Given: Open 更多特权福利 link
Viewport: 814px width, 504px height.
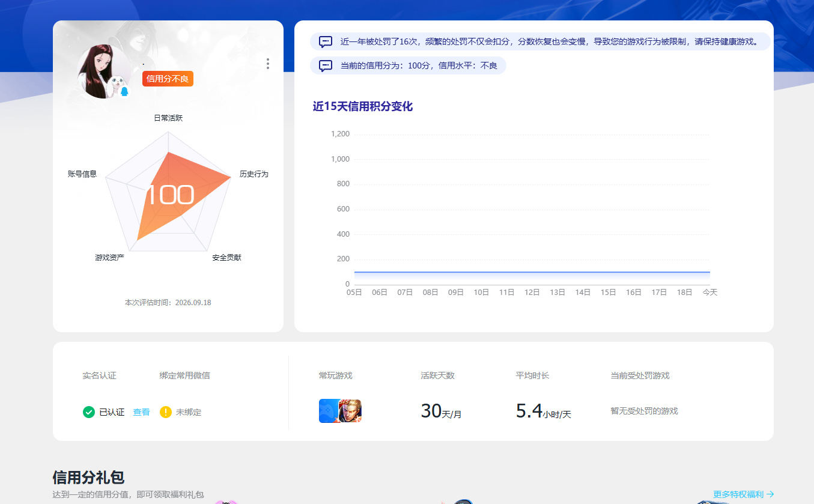Looking at the screenshot, I should (x=743, y=494).
